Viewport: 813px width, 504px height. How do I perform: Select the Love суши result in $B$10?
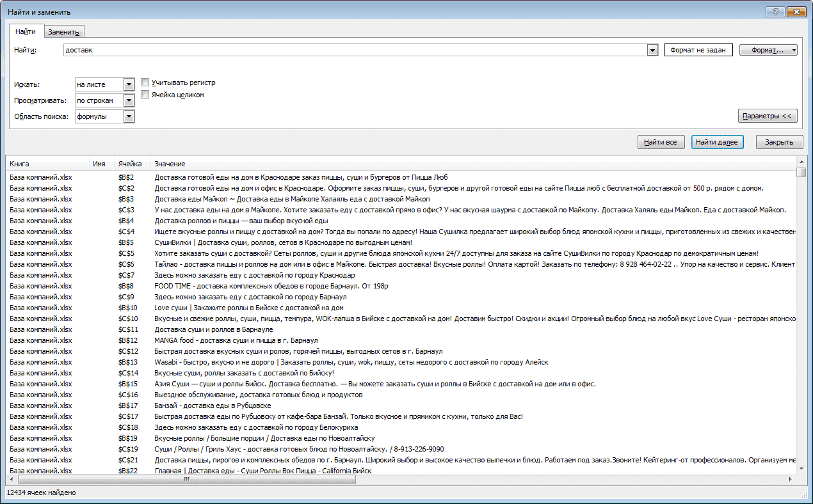tap(401, 308)
